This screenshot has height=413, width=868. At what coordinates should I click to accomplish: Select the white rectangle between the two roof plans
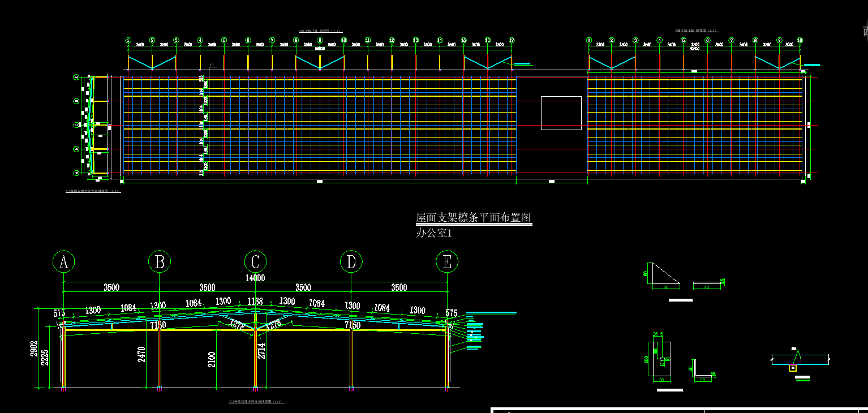(561, 113)
